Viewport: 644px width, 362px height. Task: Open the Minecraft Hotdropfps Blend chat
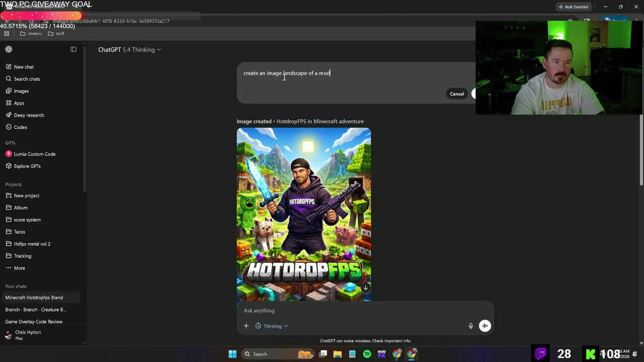pyautogui.click(x=40, y=298)
